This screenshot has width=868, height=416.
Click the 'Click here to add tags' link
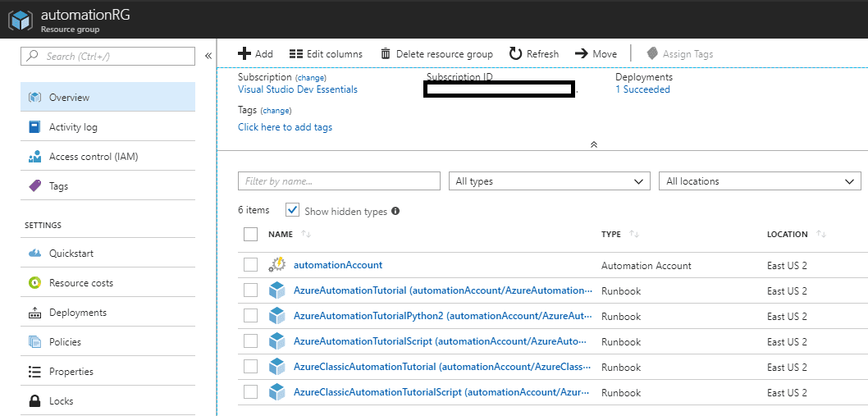tap(285, 127)
